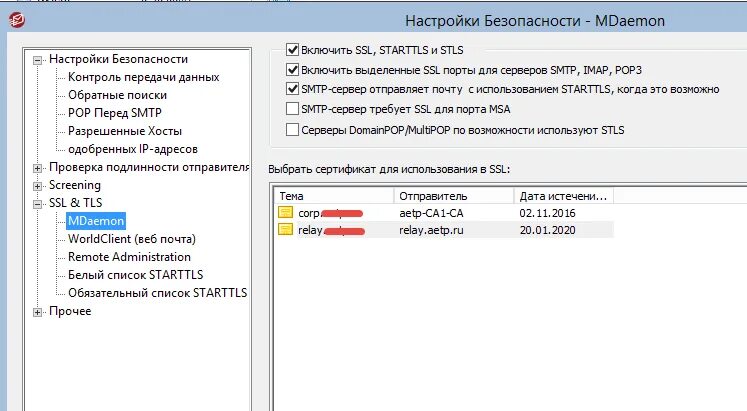Select 'Настройки Безопасности' root tree label

118,59
